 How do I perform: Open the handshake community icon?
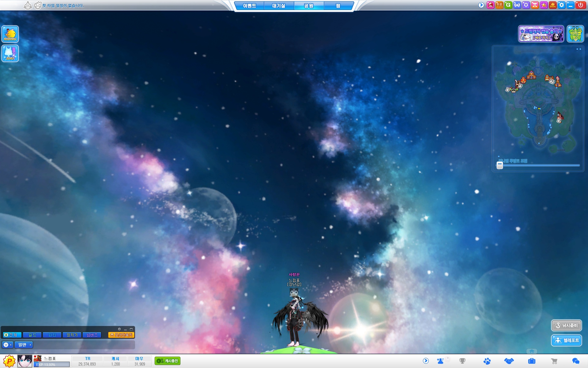click(509, 361)
